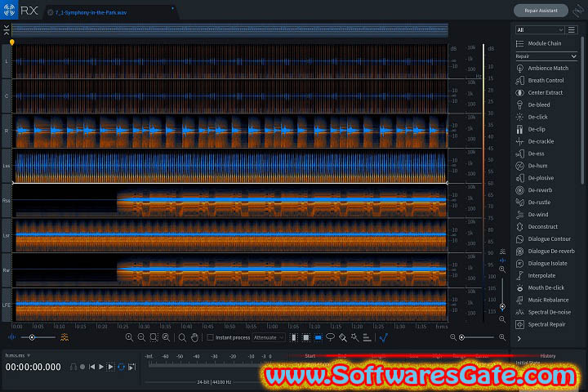Adjust the waveform/spectrogram balance slider
Viewport: 588px width, 392px height.
pos(38,337)
